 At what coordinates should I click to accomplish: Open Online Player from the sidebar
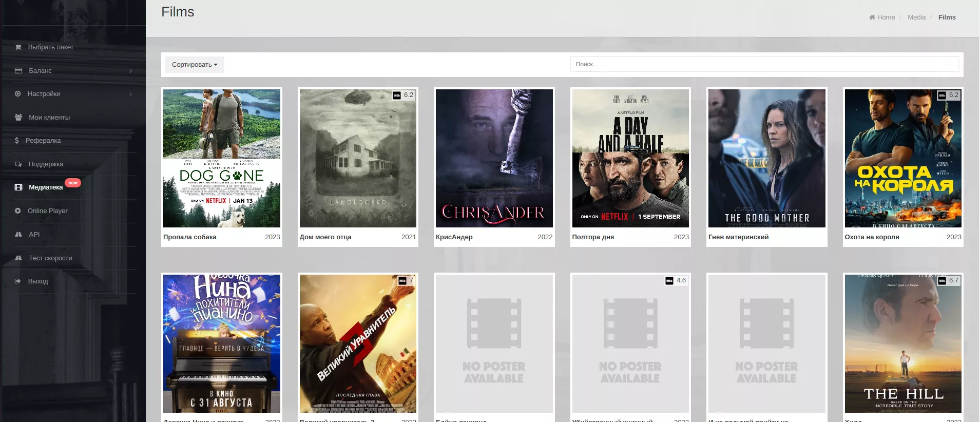point(47,211)
